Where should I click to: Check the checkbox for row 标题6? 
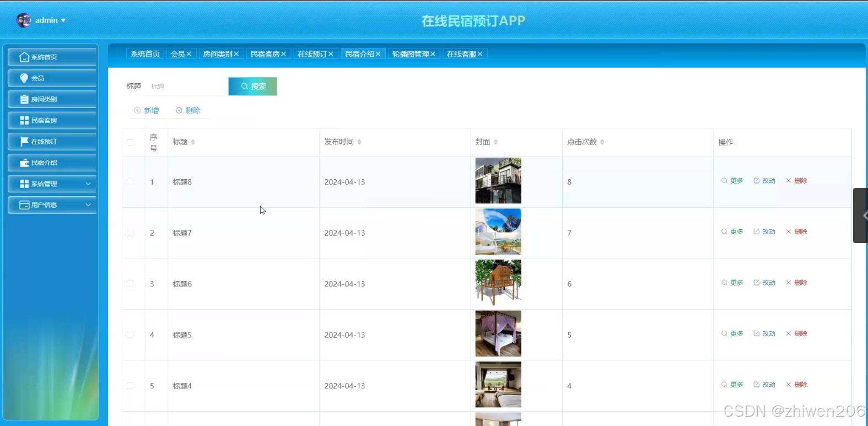click(130, 284)
